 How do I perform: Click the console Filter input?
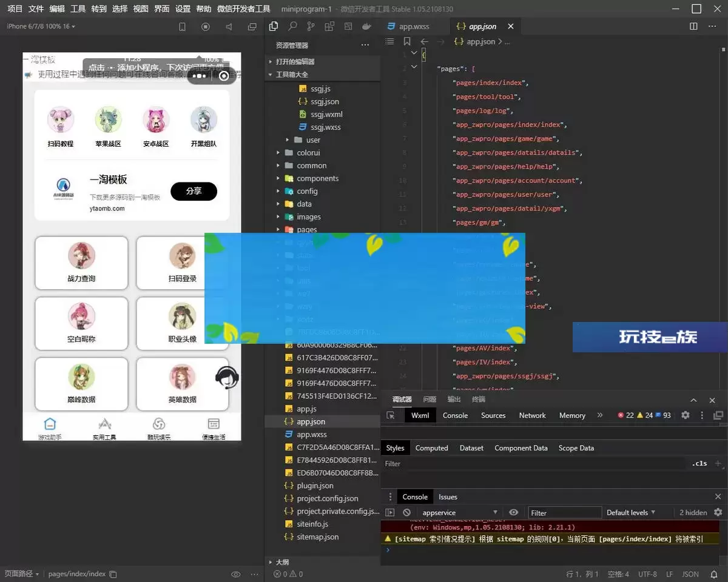click(565, 512)
